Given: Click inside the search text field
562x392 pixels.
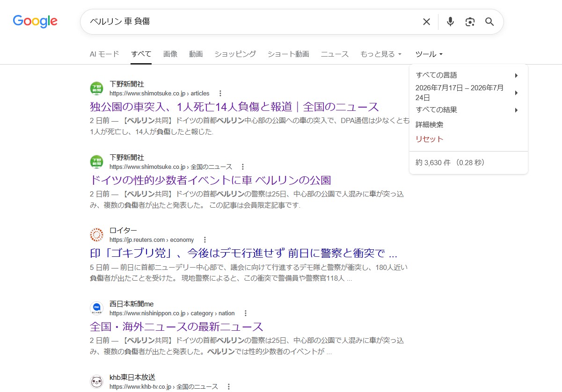Looking at the screenshot, I should click(x=253, y=22).
